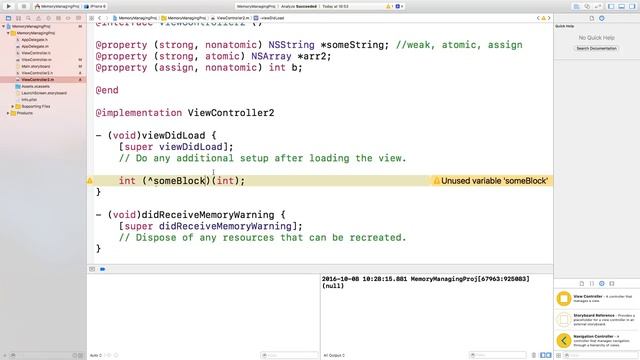Screen dimensions: 640x360
Task: Open ViewController.m file
Action: (x=36, y=60)
